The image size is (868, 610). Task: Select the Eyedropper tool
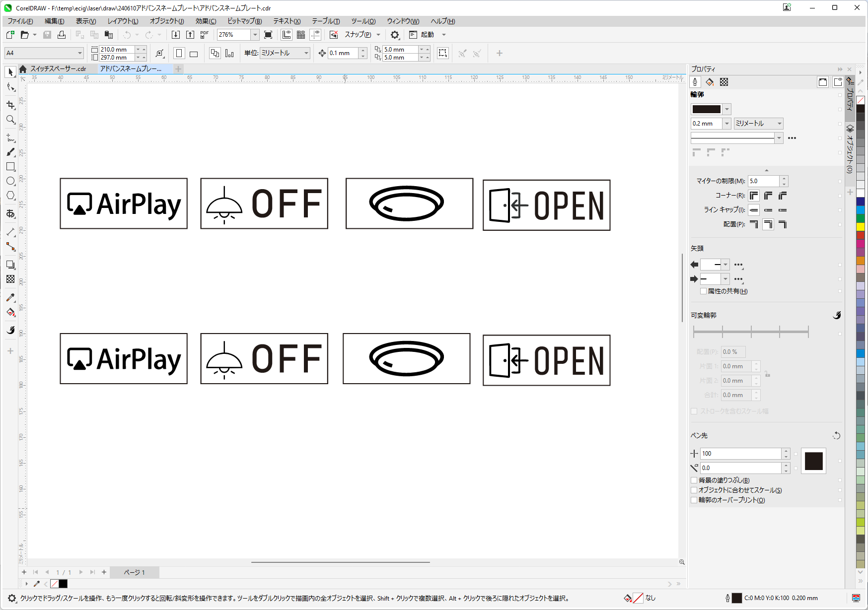[x=10, y=297]
